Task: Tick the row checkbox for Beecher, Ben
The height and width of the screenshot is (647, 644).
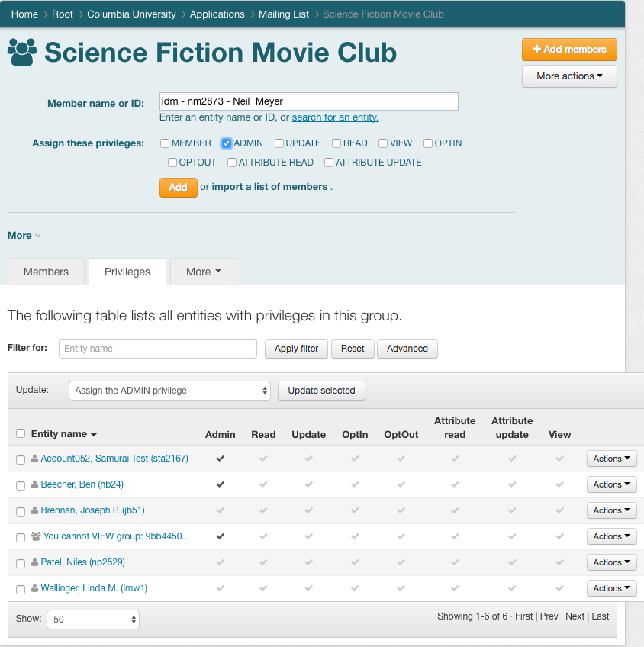Action: (x=21, y=486)
